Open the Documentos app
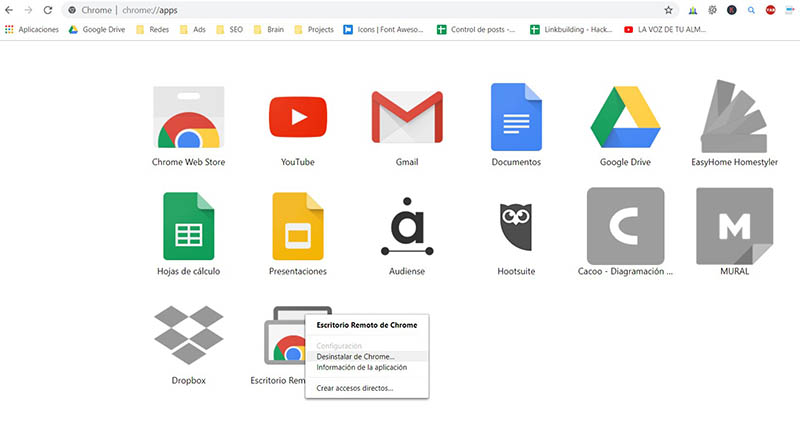Image resolution: width=800 pixels, height=447 pixels. (x=516, y=117)
